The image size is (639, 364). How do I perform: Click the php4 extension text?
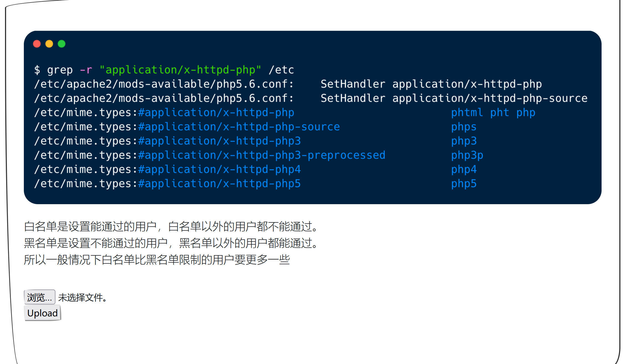coord(464,169)
